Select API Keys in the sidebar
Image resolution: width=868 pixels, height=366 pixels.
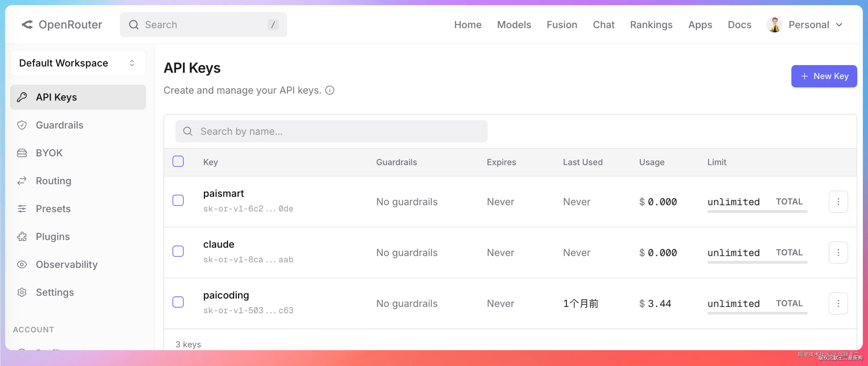point(78,97)
